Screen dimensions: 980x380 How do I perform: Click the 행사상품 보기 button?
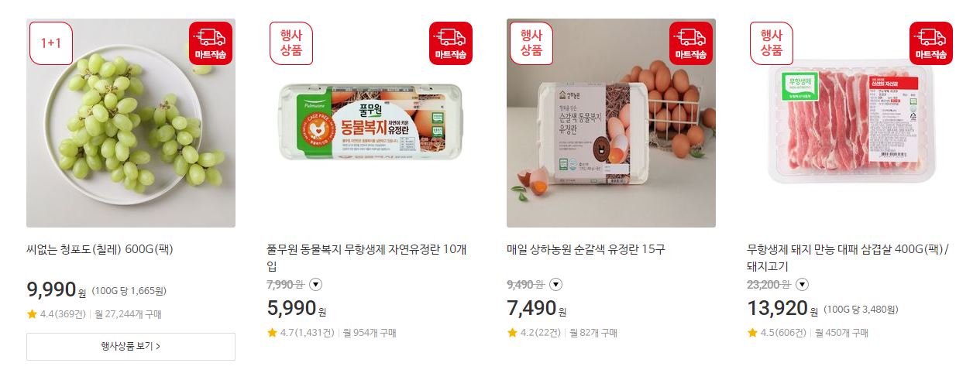point(131,347)
